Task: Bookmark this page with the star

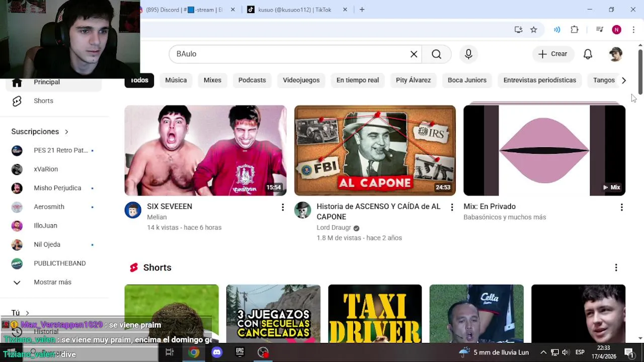Action: pos(534,30)
